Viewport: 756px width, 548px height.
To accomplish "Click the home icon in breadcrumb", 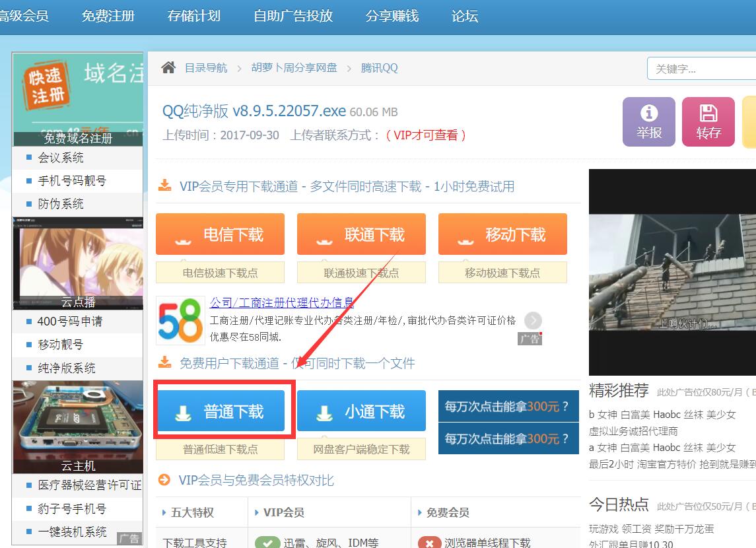I will coord(168,67).
